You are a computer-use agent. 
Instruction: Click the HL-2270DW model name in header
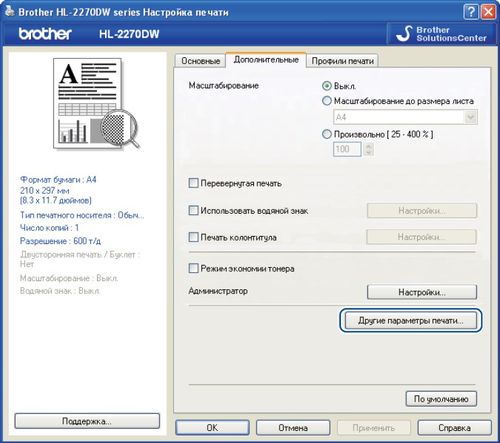click(x=129, y=34)
